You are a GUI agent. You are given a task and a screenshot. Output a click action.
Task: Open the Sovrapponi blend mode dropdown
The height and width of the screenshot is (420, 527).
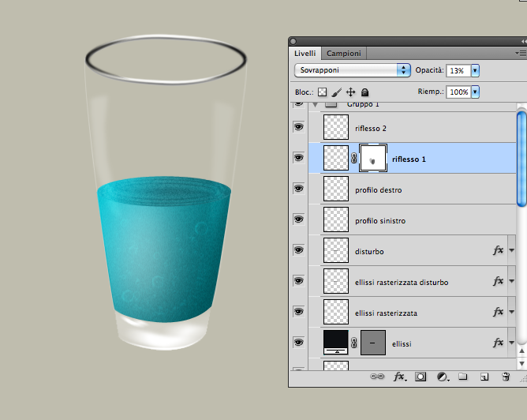[352, 70]
